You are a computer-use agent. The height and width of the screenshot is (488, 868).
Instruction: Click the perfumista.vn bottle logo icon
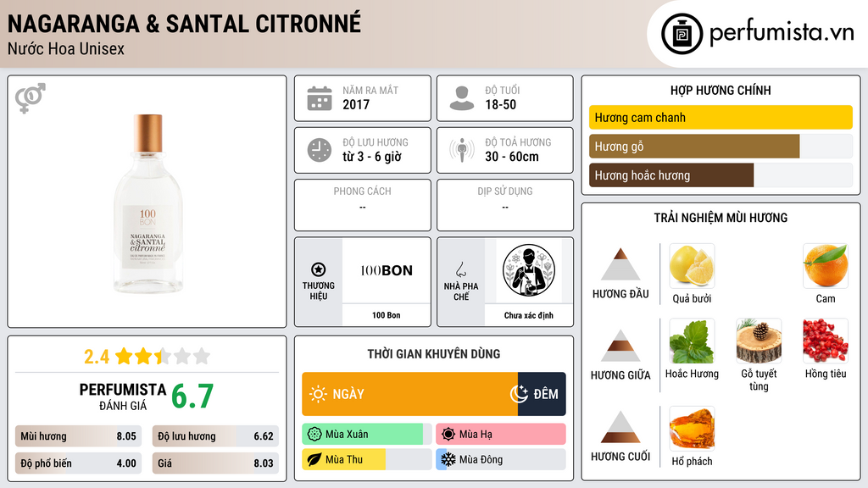pyautogui.click(x=682, y=34)
